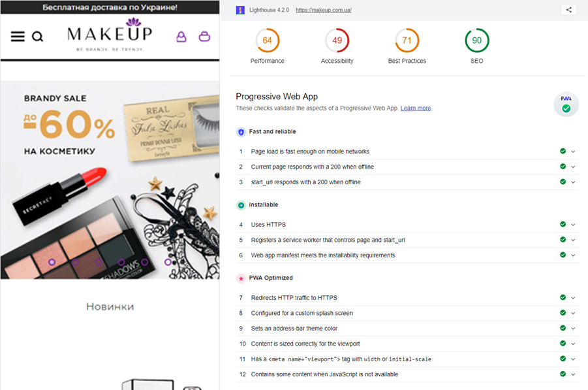Click the search magnifier icon
The image size is (588, 390).
pos(37,37)
